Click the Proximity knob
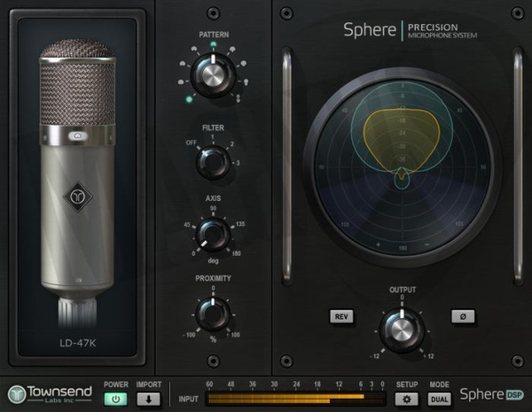Image resolution: width=532 pixels, height=412 pixels. [x=212, y=312]
